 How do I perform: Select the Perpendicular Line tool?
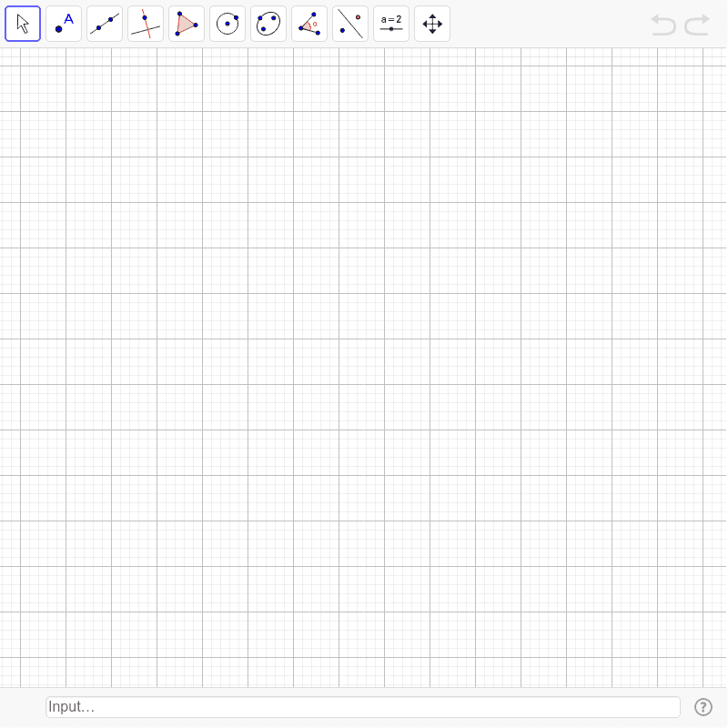(146, 23)
